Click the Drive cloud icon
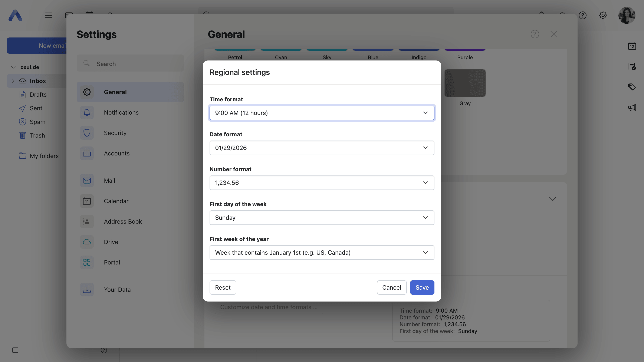 point(87,242)
